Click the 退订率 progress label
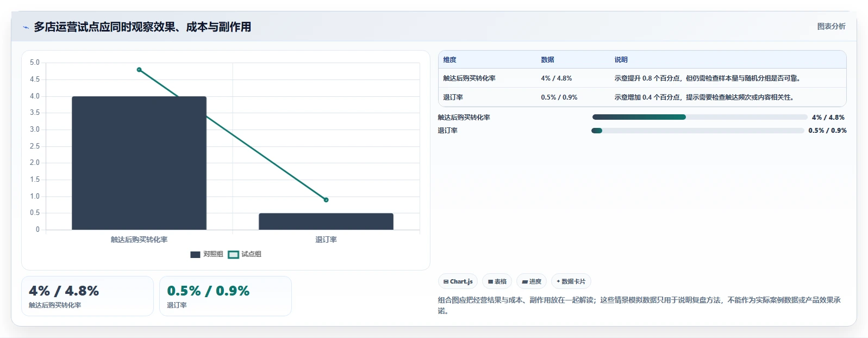This screenshot has width=868, height=338. tap(448, 131)
